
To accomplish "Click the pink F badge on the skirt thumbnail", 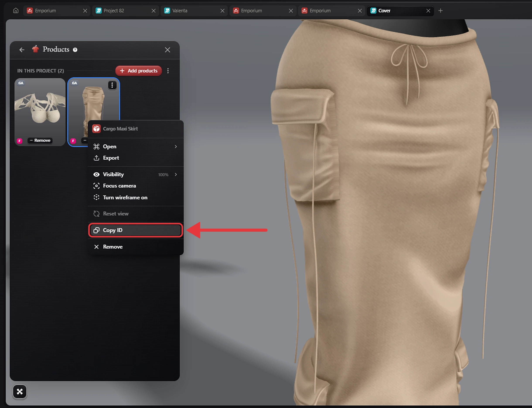I will click(x=73, y=141).
